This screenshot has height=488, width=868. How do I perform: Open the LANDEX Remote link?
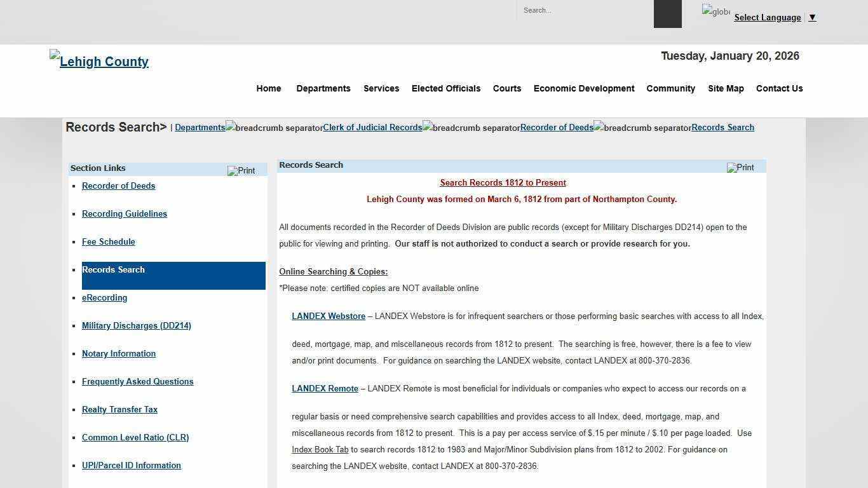[x=325, y=388]
